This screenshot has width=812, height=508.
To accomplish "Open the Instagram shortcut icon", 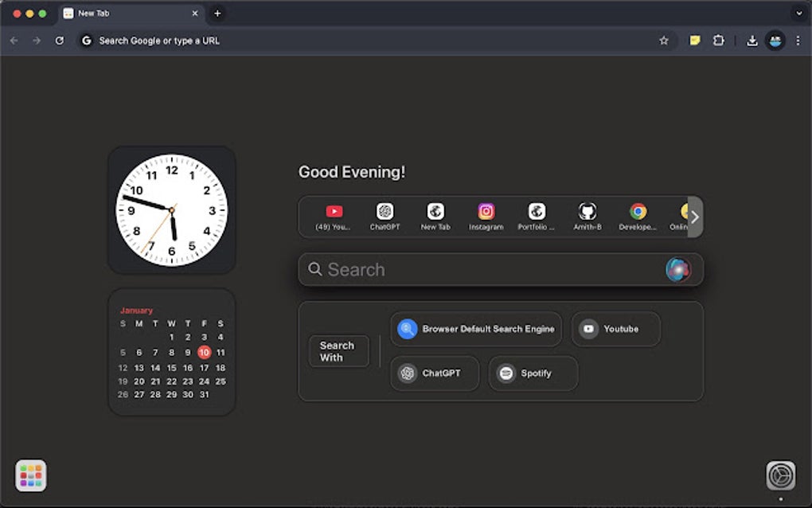I will [486, 211].
